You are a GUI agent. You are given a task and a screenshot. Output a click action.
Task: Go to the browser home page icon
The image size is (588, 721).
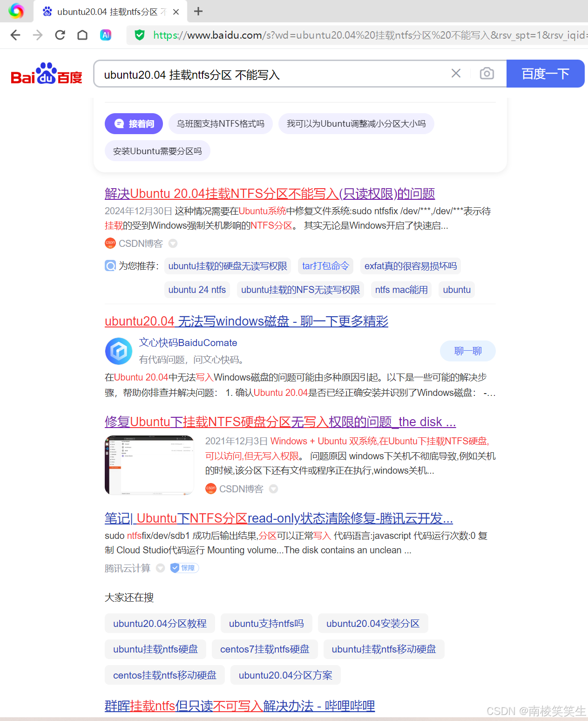pyautogui.click(x=82, y=35)
